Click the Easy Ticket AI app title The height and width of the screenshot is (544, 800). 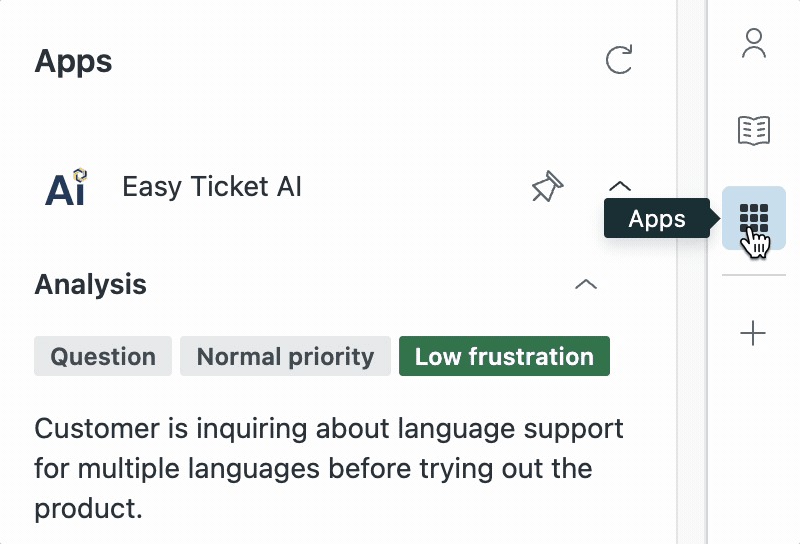[x=212, y=187]
